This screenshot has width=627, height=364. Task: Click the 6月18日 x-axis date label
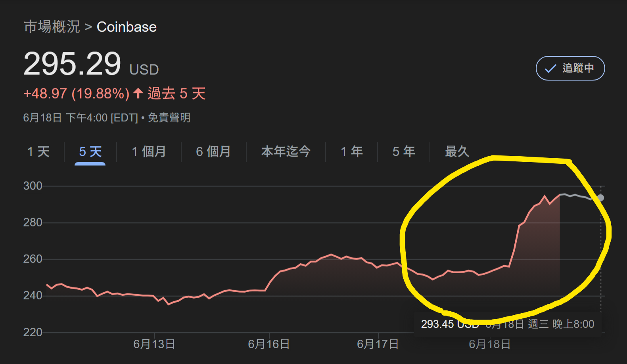pyautogui.click(x=490, y=344)
